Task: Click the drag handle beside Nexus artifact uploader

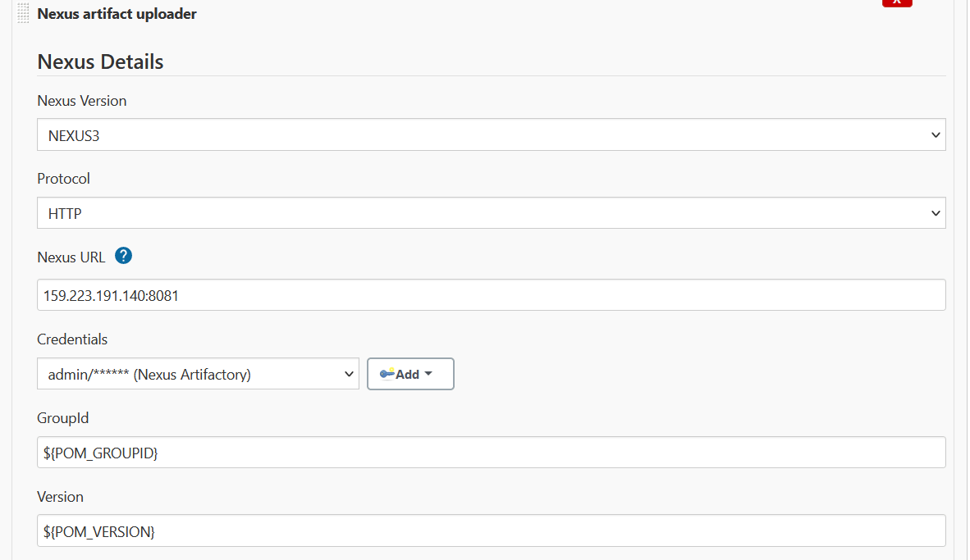Action: click(24, 12)
